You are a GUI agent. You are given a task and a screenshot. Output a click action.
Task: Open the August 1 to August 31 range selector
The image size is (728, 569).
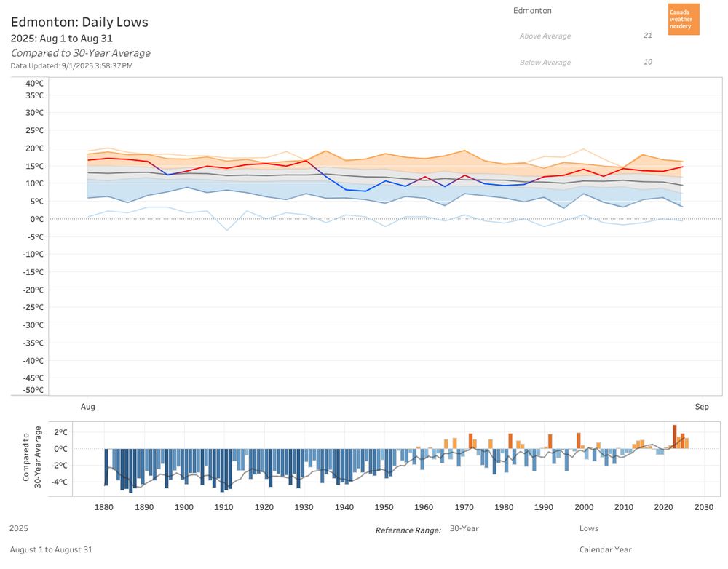[x=51, y=549]
